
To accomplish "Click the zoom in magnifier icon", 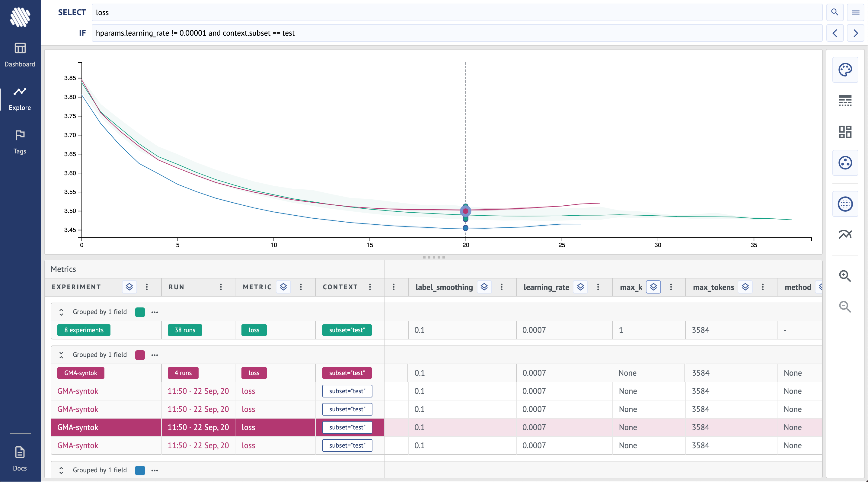I will (x=845, y=276).
